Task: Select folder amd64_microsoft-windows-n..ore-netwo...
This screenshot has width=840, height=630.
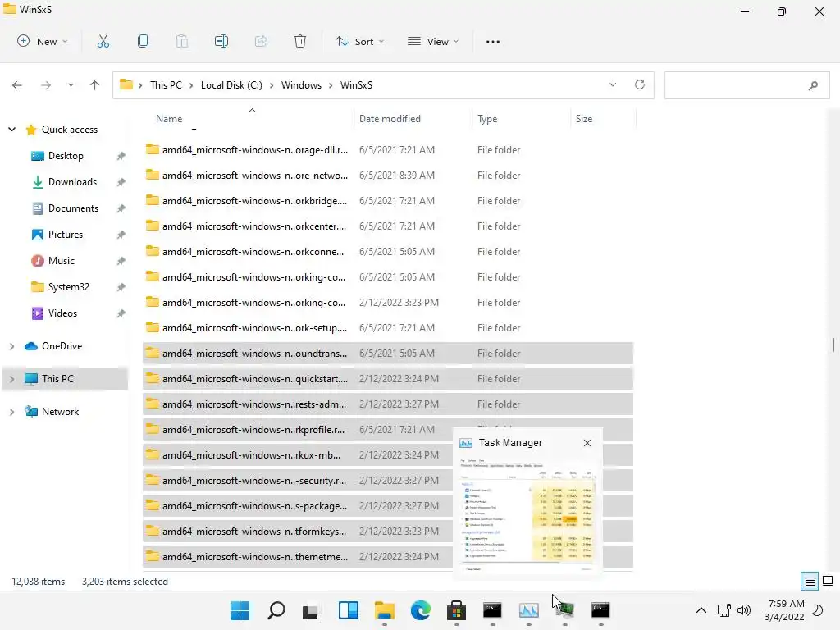Action: click(x=388, y=176)
